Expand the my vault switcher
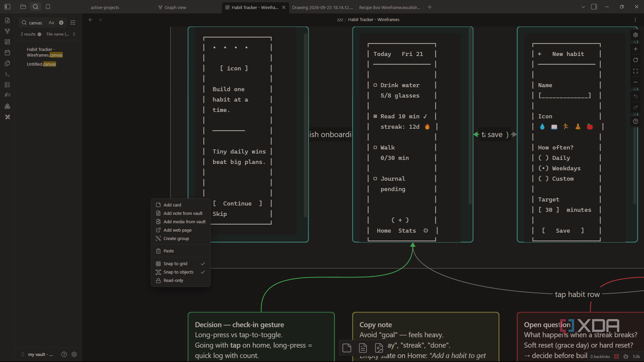 pyautogui.click(x=37, y=355)
